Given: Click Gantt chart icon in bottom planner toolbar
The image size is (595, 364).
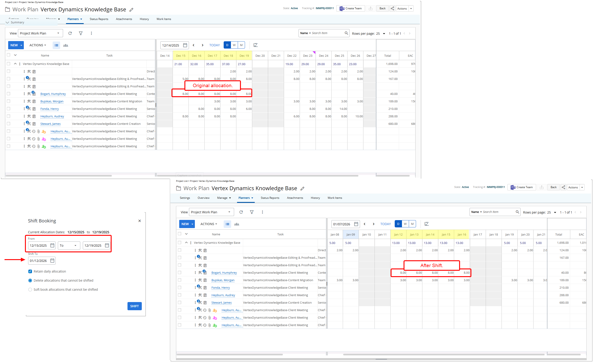Looking at the screenshot, I should [x=426, y=224].
